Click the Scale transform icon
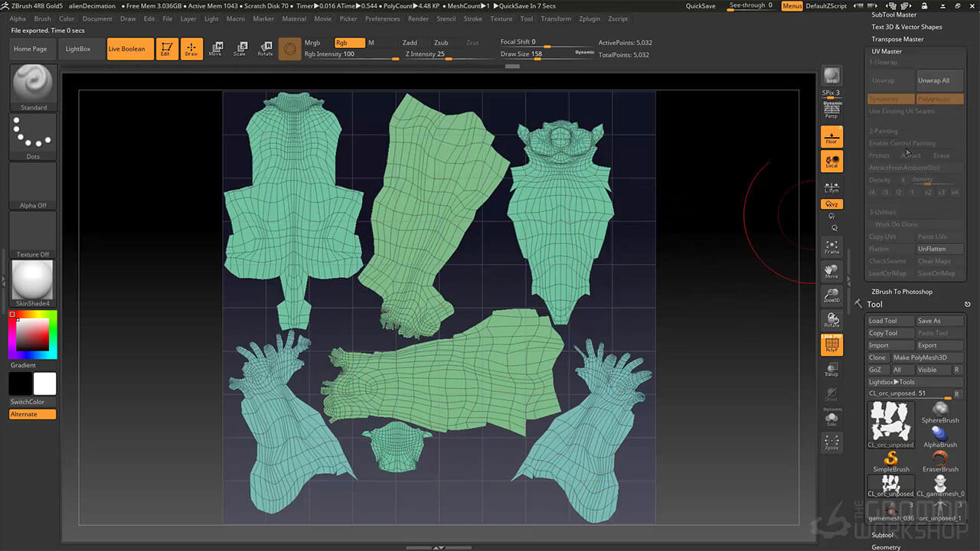 coord(240,49)
